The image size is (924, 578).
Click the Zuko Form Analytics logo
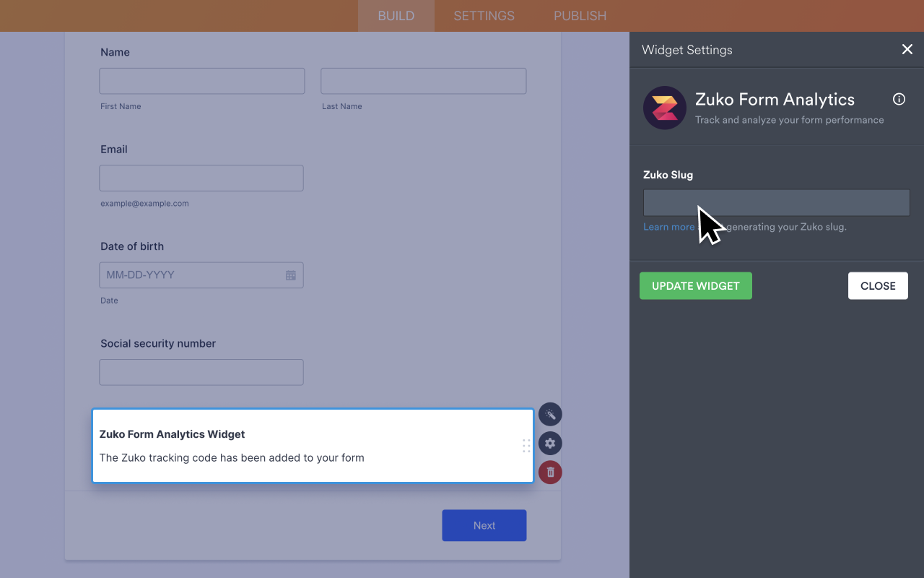664,108
